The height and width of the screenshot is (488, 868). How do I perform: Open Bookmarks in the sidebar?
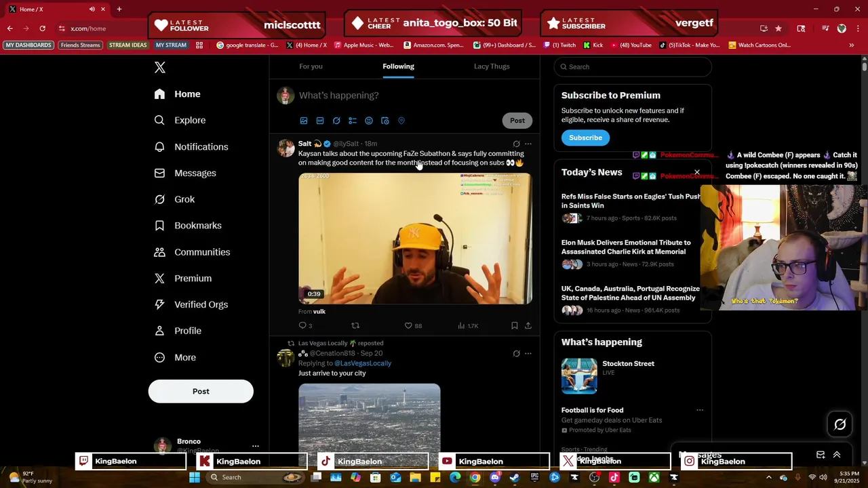189,226
